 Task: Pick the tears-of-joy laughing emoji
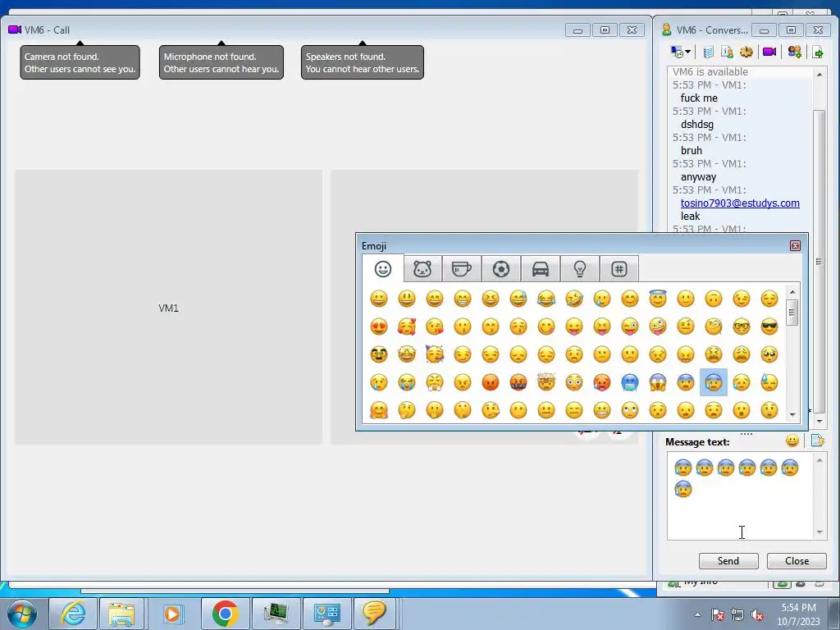[x=546, y=299]
